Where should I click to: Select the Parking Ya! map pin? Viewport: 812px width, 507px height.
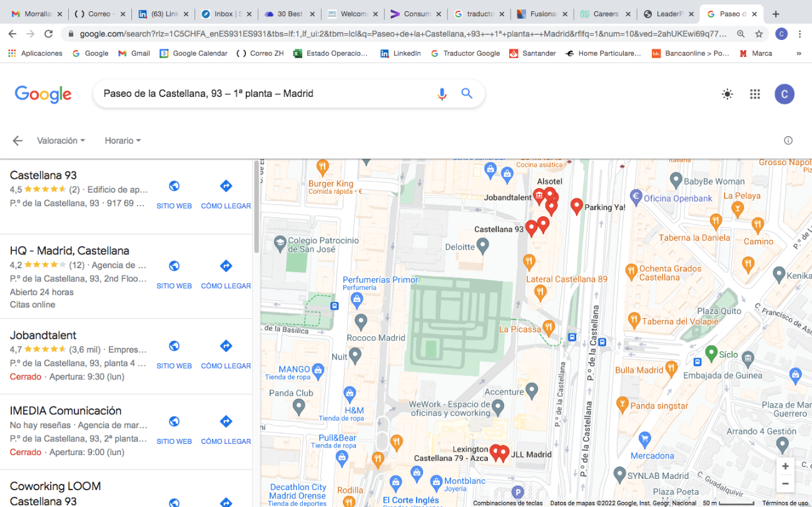[577, 206]
